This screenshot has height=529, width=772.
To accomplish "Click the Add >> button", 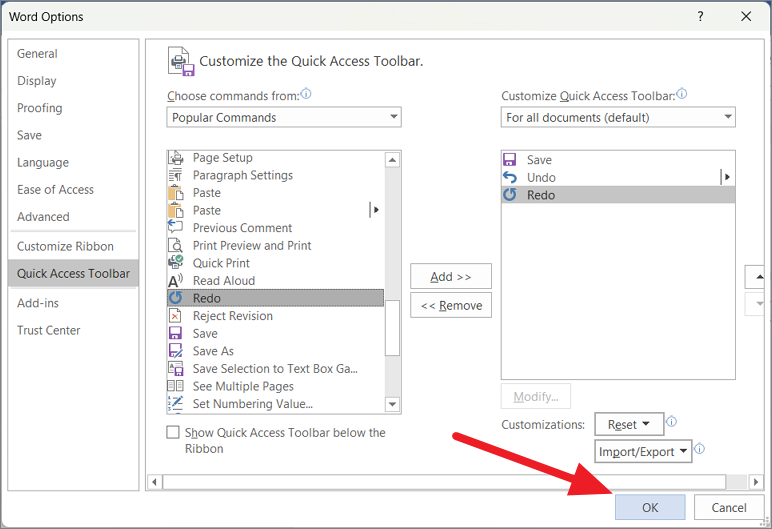I will pos(451,277).
